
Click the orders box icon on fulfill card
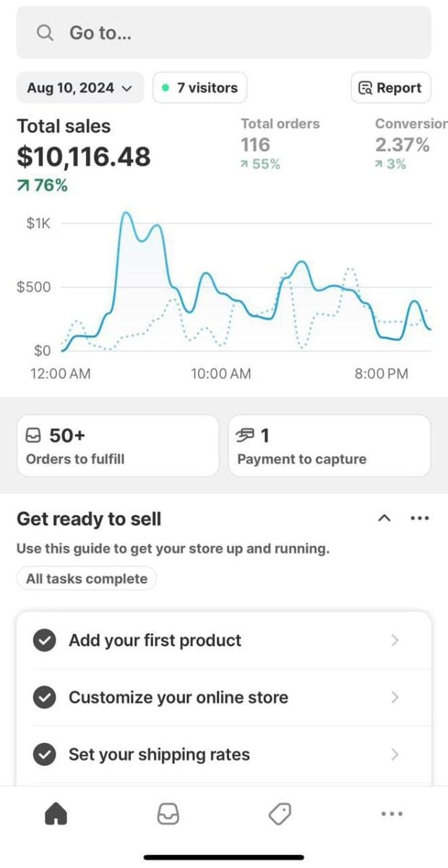point(33,435)
